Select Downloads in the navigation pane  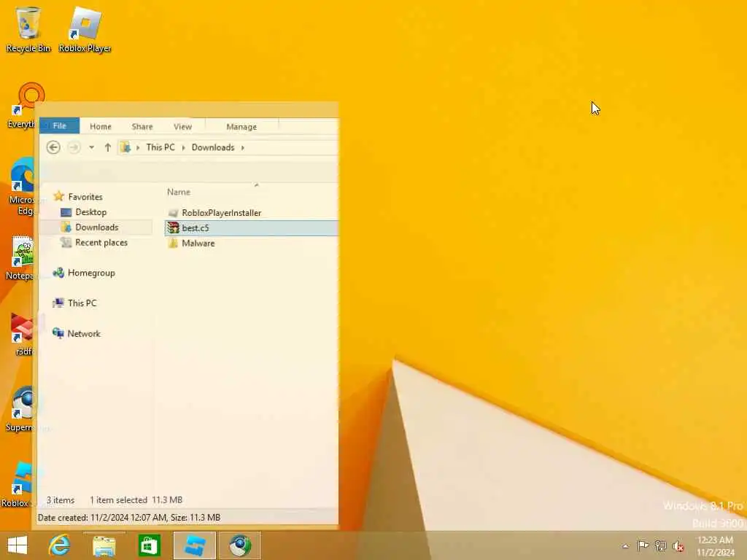click(x=97, y=227)
